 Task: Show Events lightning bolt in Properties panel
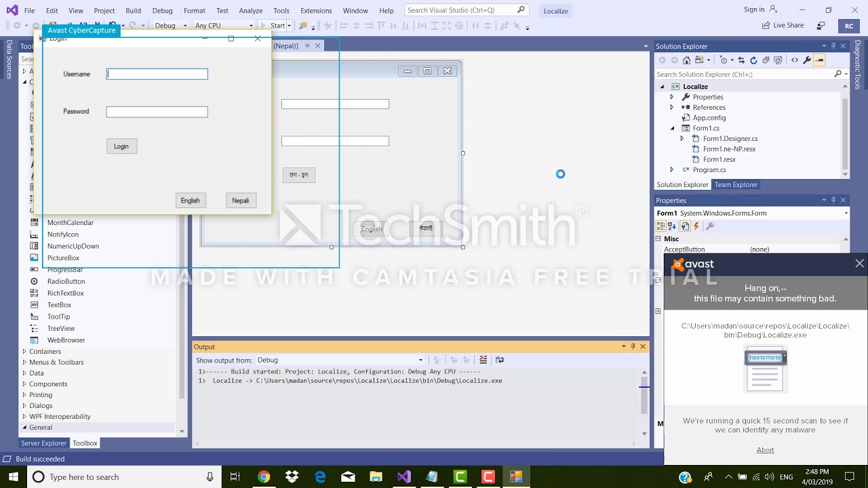pos(696,226)
